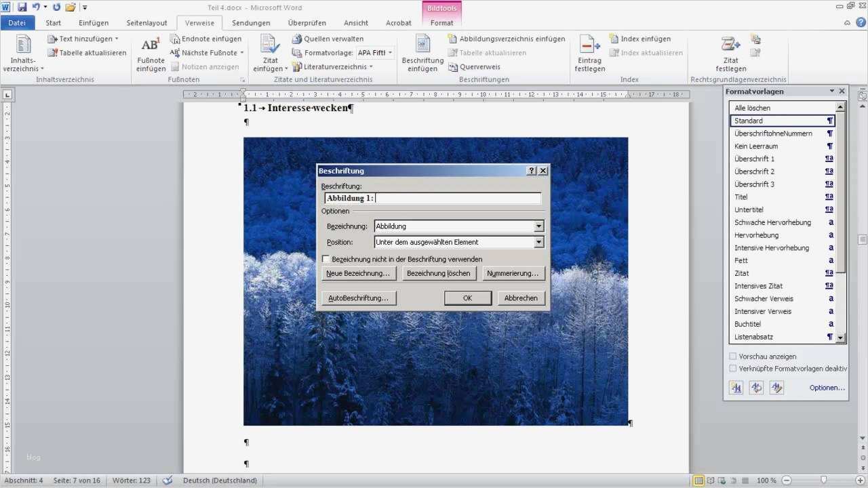Insert a footnote with Fußnote einfügen
The image size is (868, 488).
[150, 53]
